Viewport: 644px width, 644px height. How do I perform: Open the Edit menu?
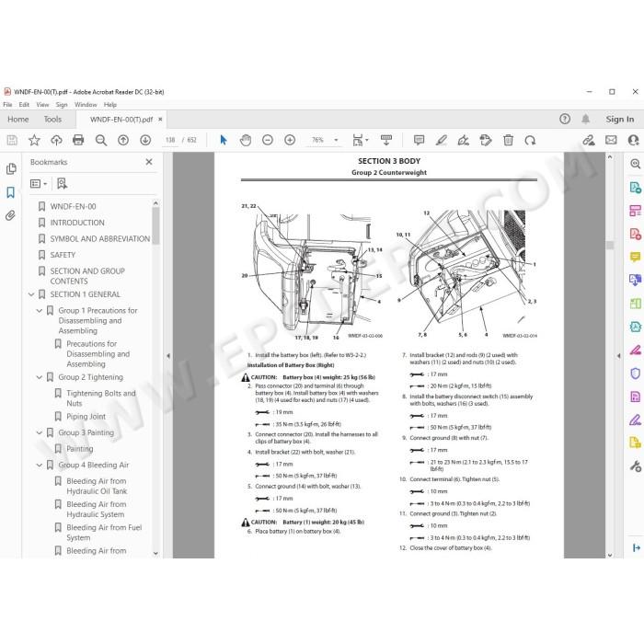click(24, 105)
